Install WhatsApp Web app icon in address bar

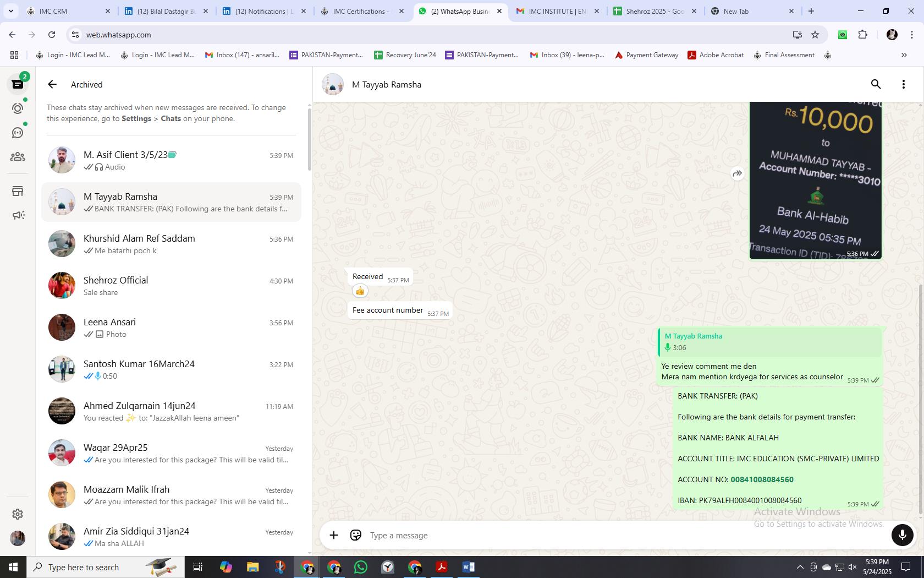click(797, 35)
